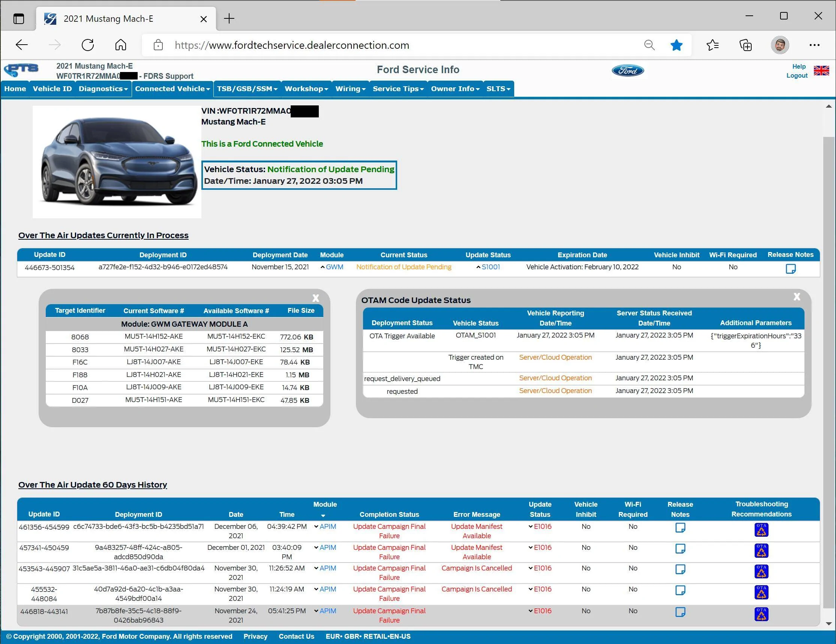The image size is (836, 644).
Task: Open the Collections icon
Action: tap(745, 45)
